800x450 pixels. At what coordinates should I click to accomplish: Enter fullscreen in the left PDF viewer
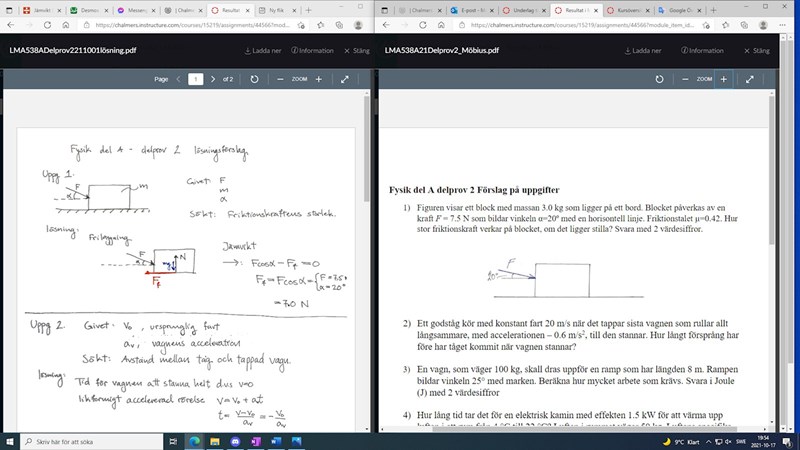(345, 79)
